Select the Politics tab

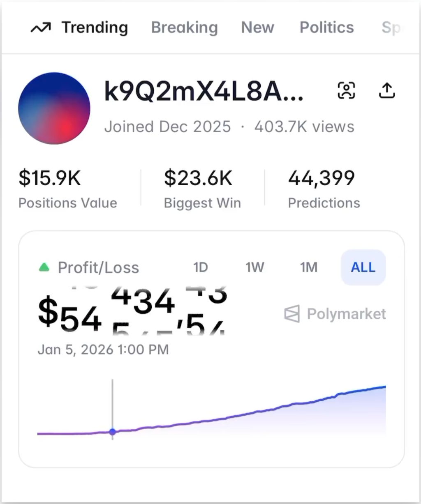click(x=326, y=28)
